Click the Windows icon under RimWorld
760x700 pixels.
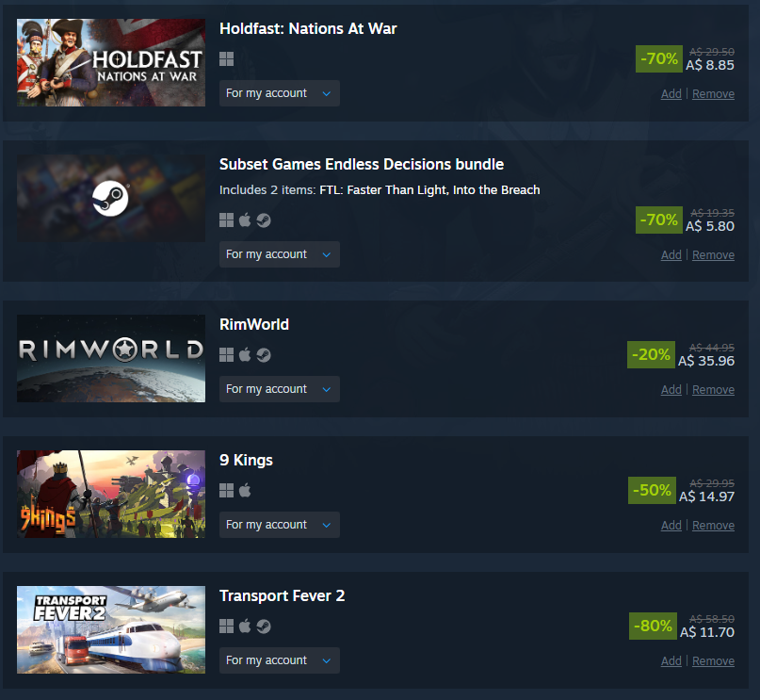[226, 355]
